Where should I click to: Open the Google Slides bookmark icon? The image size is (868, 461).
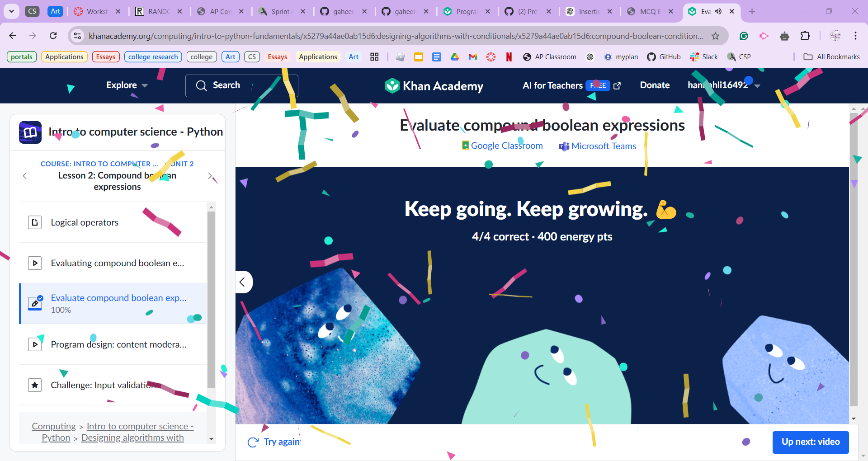(x=419, y=57)
